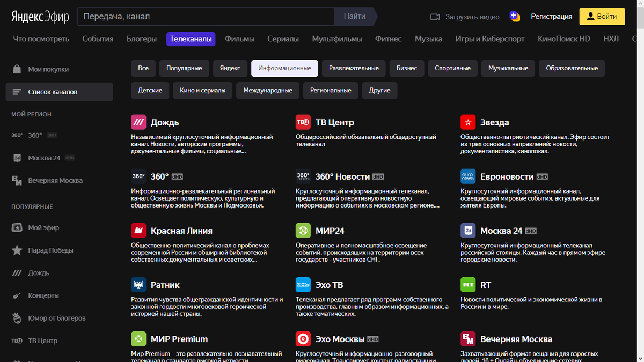Click the yellow Войти button
Image resolution: width=644 pixels, height=362 pixels.
pos(602,17)
